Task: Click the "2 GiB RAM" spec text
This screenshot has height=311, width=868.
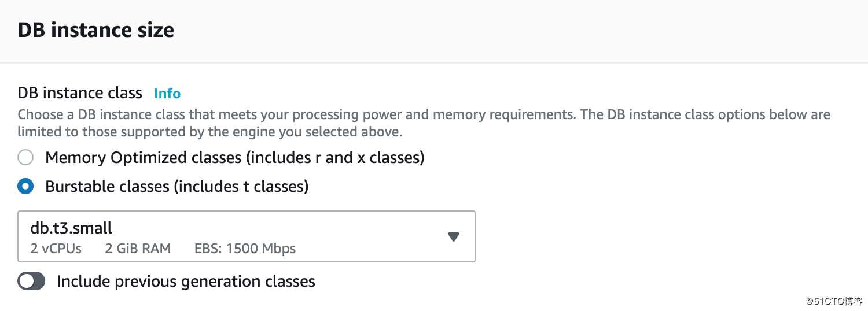Action: [x=138, y=249]
